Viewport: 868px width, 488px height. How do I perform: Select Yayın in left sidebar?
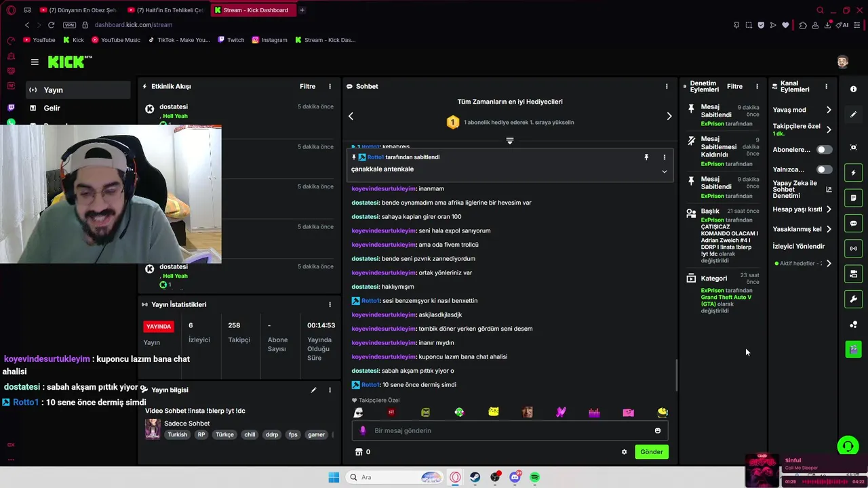pyautogui.click(x=78, y=90)
